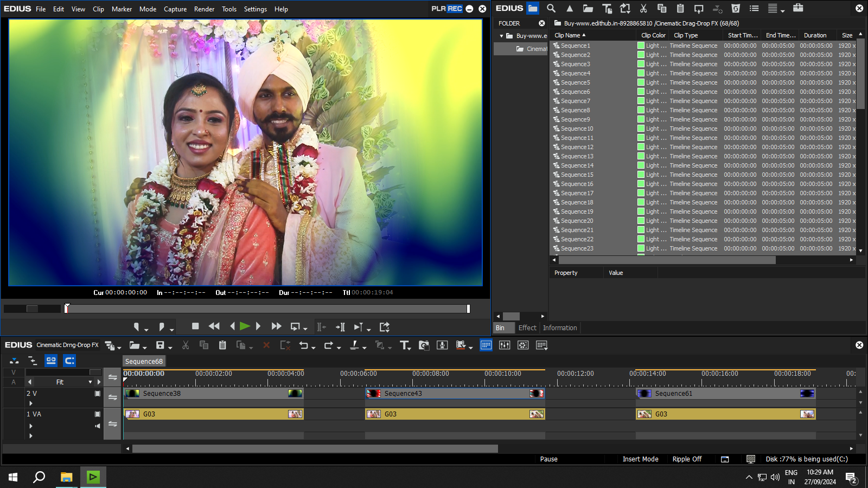Click the Stop playback button
868x488 pixels.
point(195,326)
